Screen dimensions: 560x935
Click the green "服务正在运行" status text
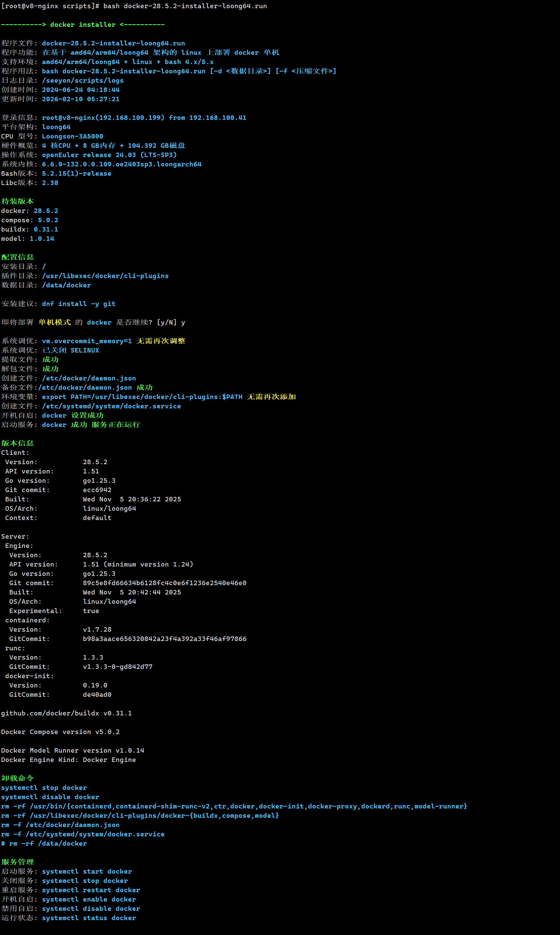(x=115, y=425)
